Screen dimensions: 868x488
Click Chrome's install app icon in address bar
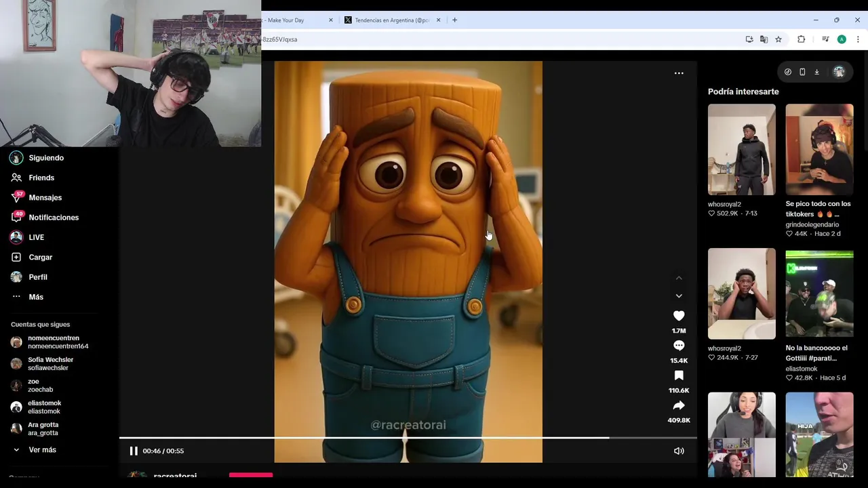tap(749, 39)
